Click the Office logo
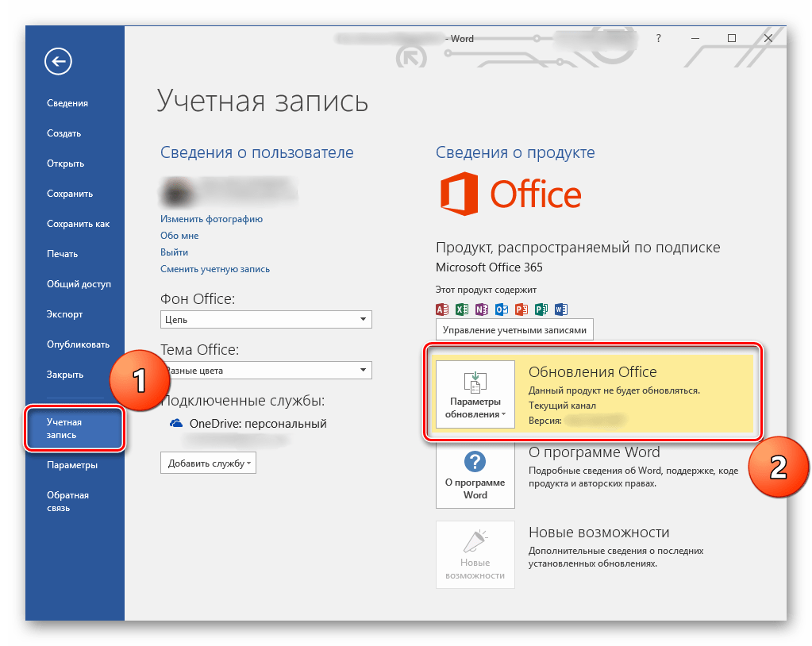This screenshot has height=646, width=812. coord(510,194)
